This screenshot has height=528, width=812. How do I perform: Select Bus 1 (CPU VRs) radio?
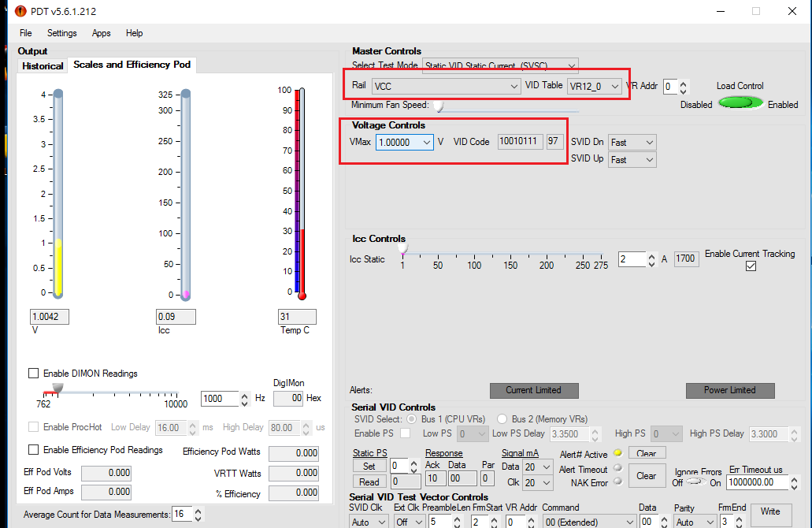(412, 418)
